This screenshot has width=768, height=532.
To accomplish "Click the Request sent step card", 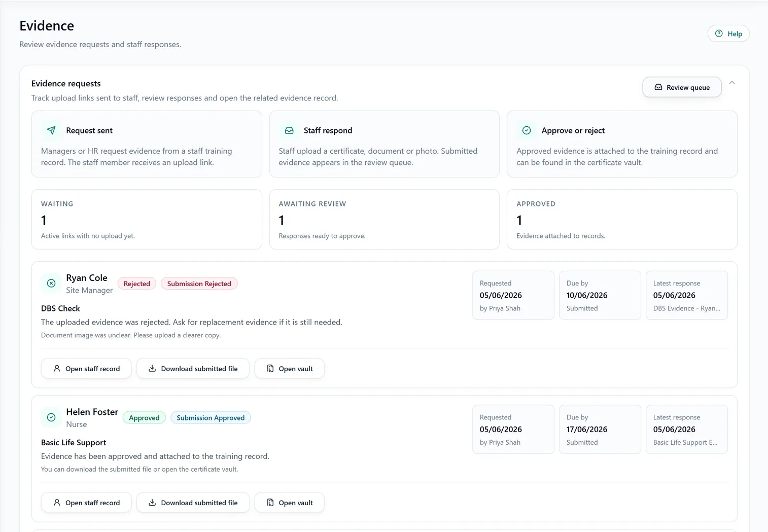I will (147, 144).
